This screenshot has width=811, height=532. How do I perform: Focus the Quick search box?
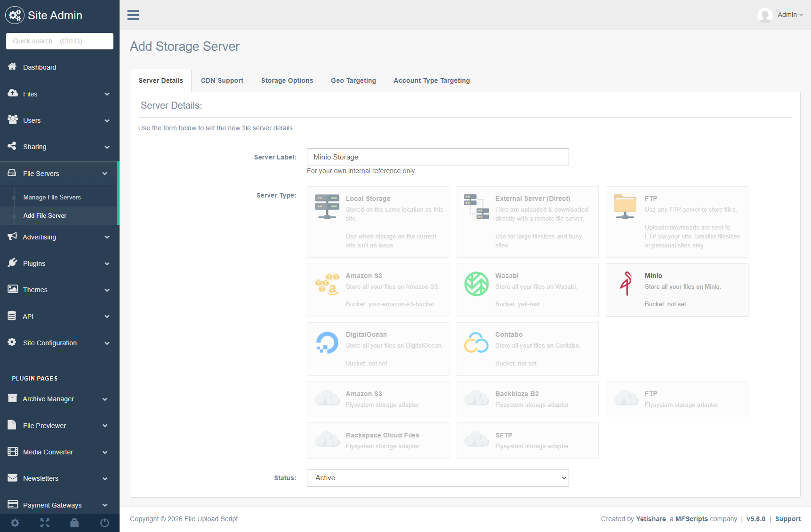click(59, 41)
